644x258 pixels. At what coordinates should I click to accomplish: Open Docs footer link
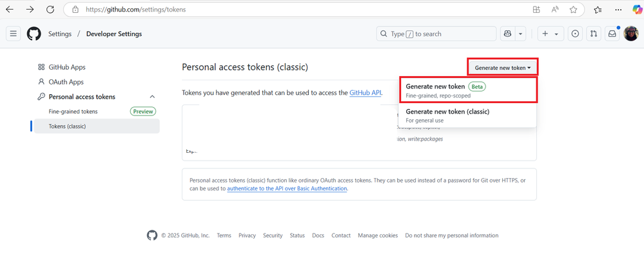click(318, 235)
